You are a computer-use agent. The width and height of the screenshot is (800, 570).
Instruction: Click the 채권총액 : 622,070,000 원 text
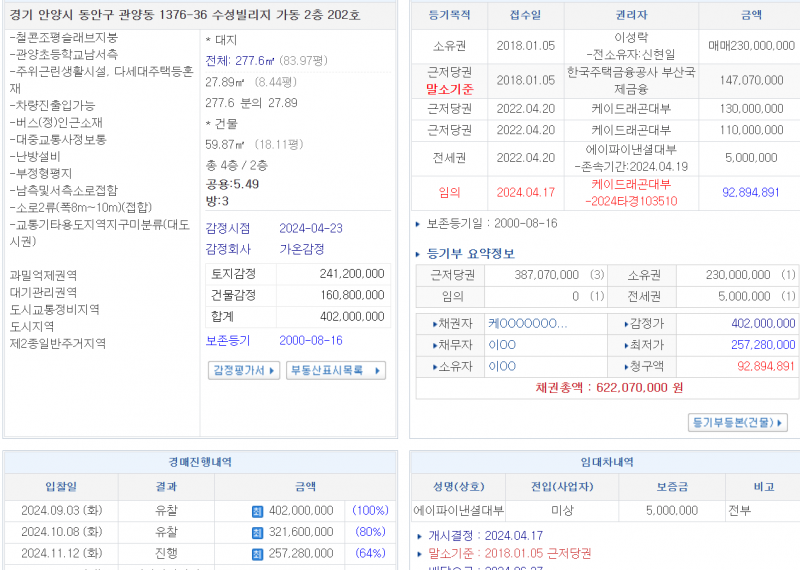coord(609,388)
